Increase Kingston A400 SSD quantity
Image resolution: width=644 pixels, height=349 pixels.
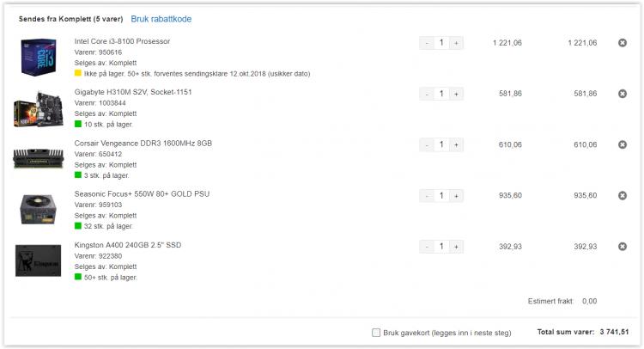[x=456, y=247]
